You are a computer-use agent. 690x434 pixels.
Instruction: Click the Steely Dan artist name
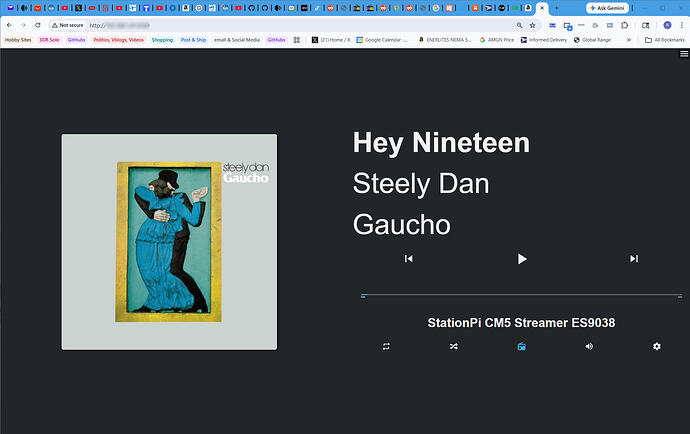pyautogui.click(x=421, y=184)
